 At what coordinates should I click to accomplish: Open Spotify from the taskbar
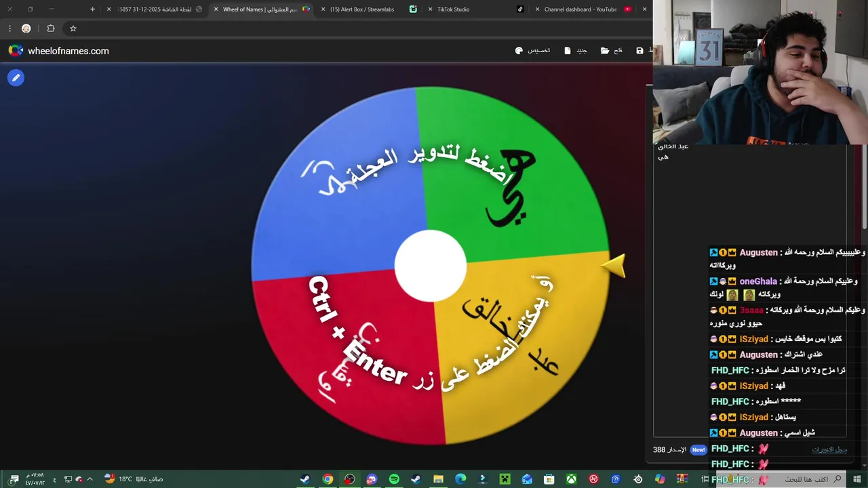pos(394,479)
